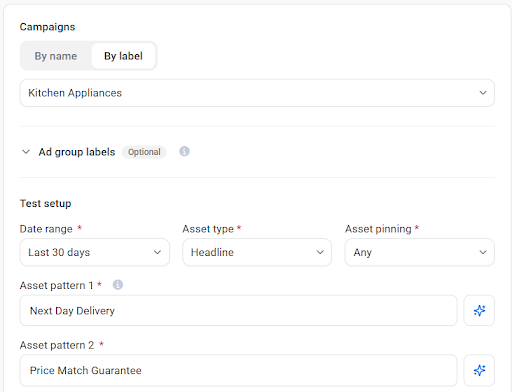This screenshot has width=512, height=392.
Task: Click AI sparkle button for Asset pattern 1
Action: [x=479, y=311]
